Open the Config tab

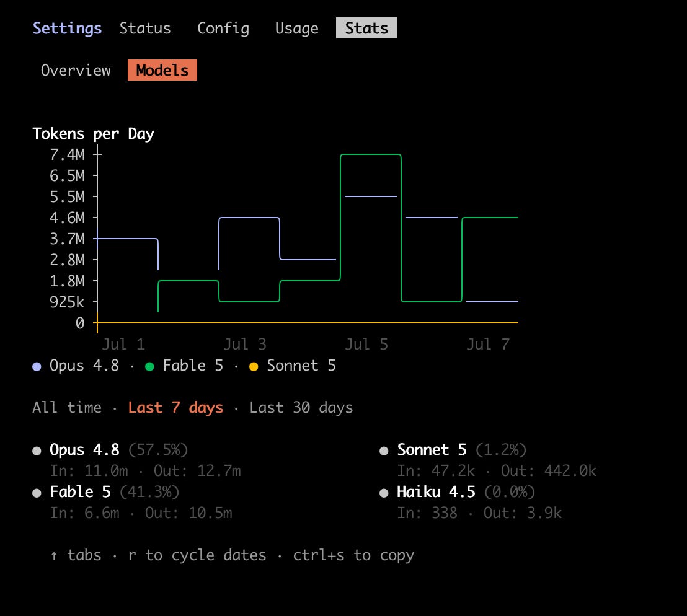pyautogui.click(x=223, y=28)
